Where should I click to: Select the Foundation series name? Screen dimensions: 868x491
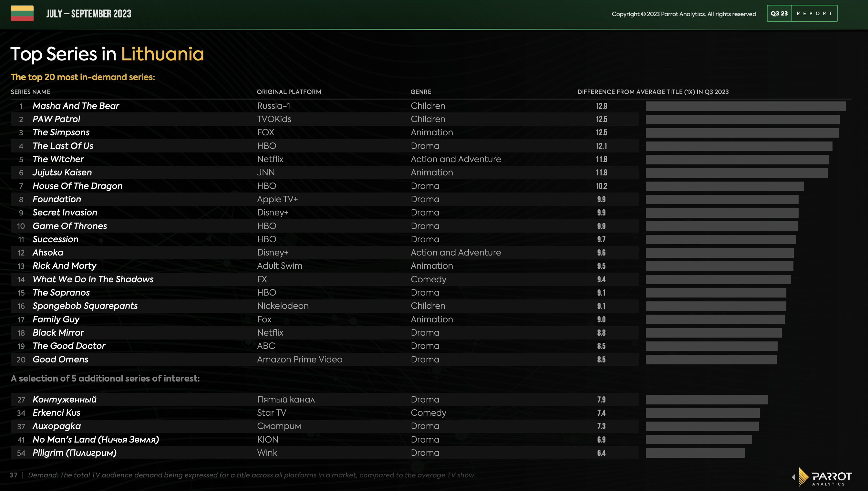57,199
